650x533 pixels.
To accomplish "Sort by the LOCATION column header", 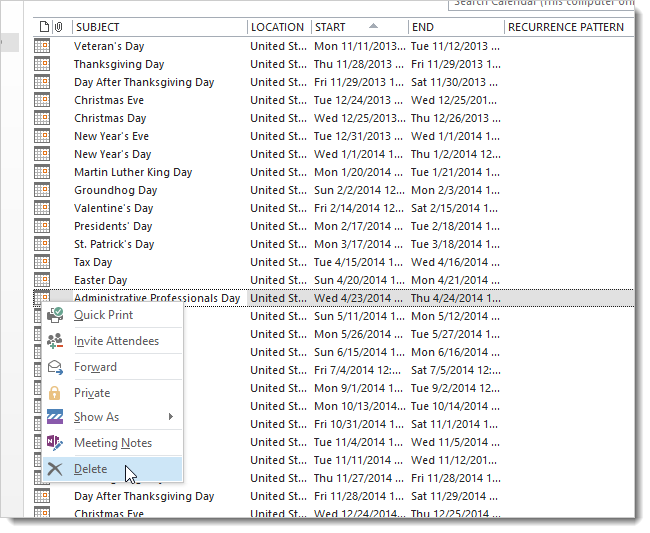I will (279, 27).
